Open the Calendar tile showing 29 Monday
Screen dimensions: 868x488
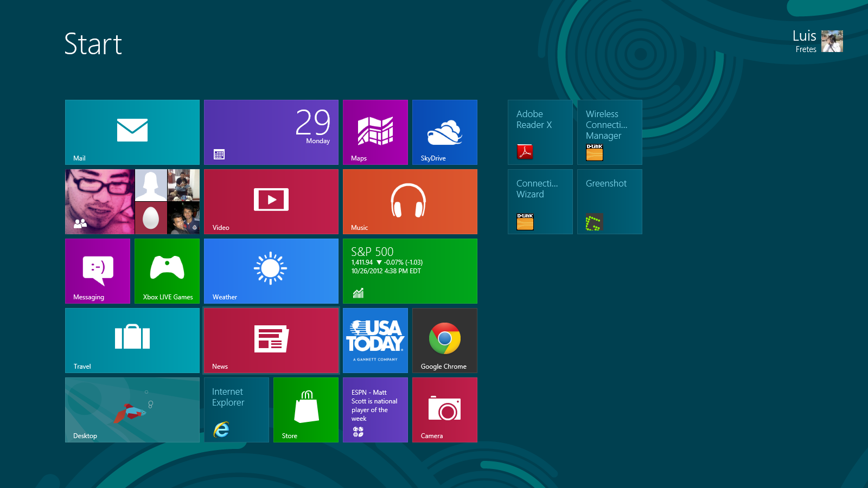click(x=271, y=132)
